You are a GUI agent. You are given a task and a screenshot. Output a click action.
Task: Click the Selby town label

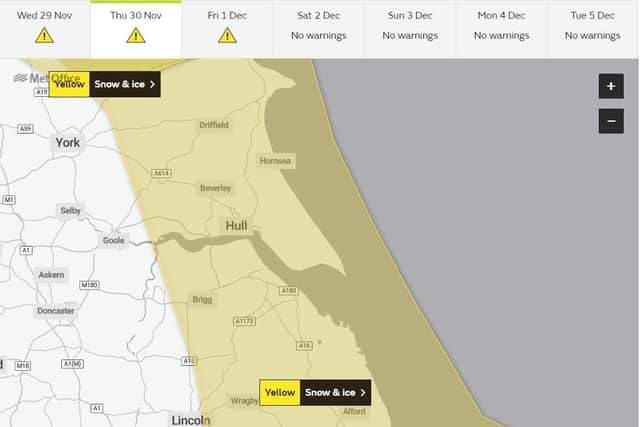click(x=71, y=211)
